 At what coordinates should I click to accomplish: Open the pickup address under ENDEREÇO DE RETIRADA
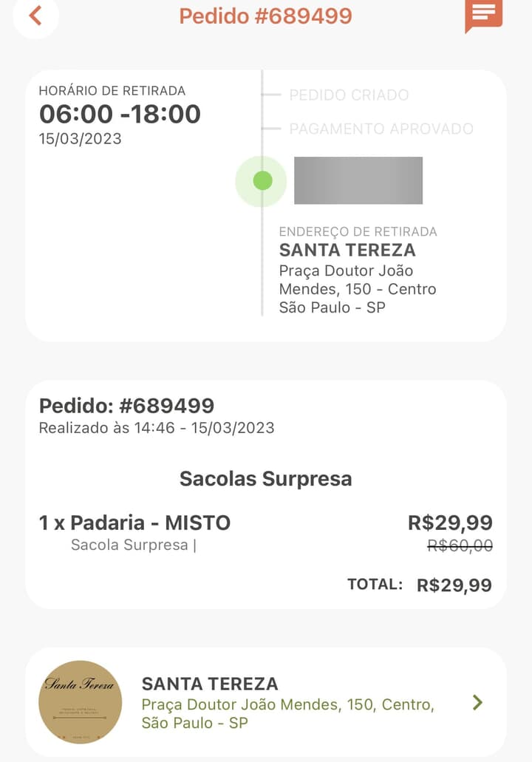pyautogui.click(x=358, y=289)
